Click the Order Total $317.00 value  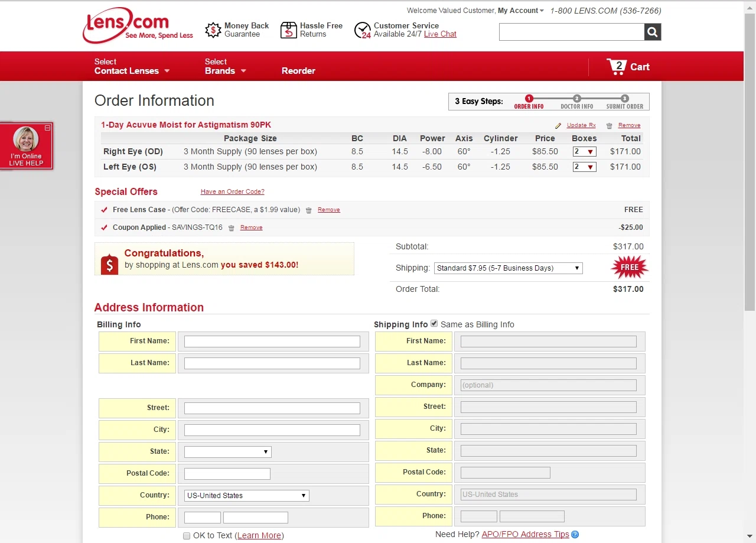click(x=628, y=290)
